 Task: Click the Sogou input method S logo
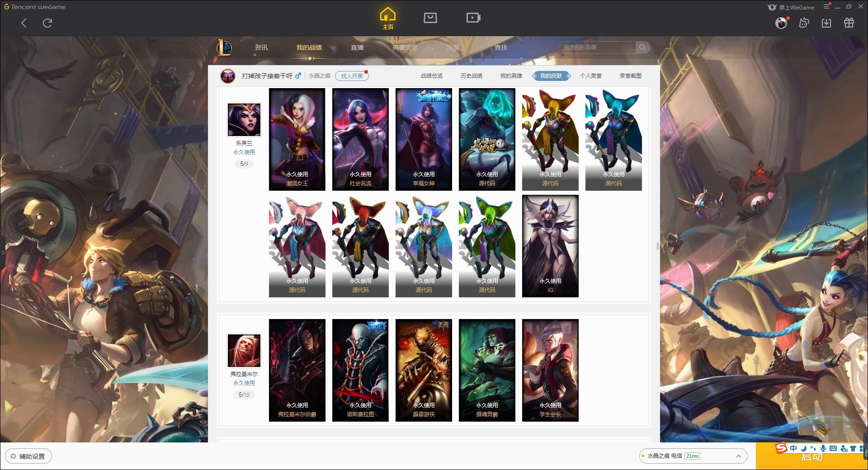tap(782, 448)
